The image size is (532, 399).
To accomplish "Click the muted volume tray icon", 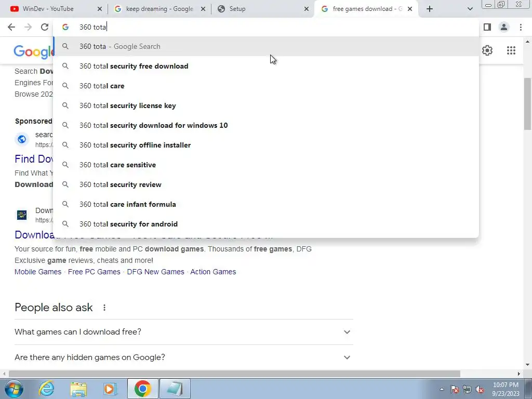I will tap(480, 390).
